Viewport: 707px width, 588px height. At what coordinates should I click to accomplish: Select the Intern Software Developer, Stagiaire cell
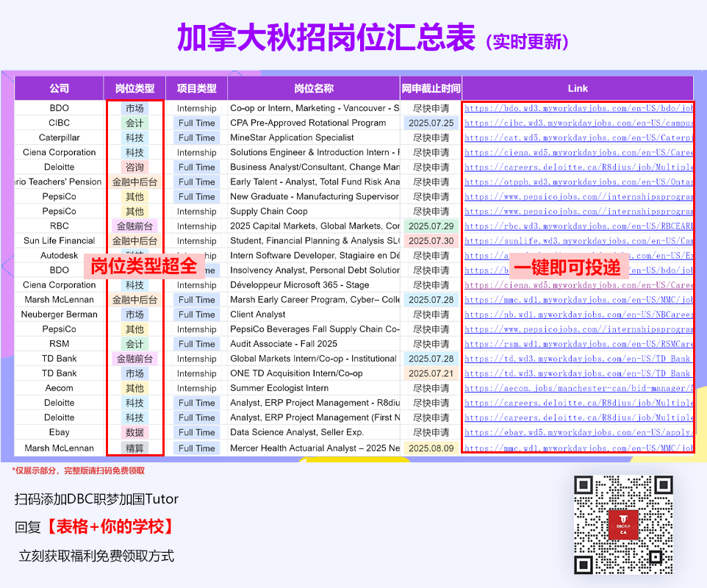coord(314,255)
